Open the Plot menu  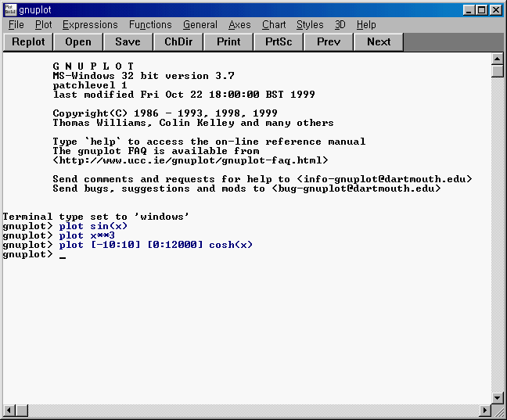pos(44,25)
